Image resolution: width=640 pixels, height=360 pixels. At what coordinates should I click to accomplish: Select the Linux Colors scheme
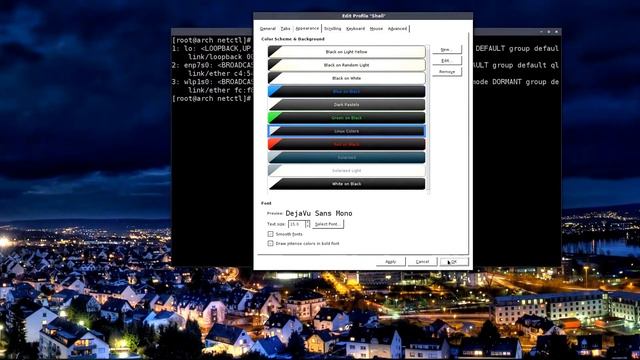coord(346,131)
